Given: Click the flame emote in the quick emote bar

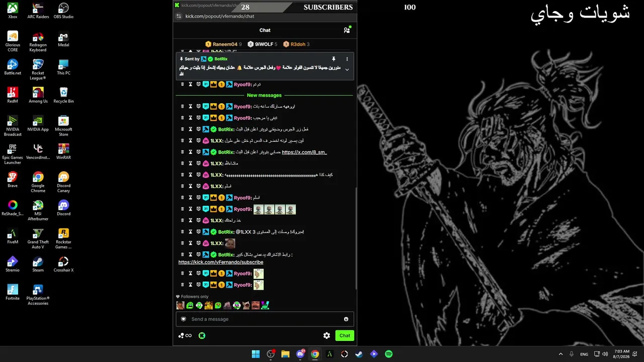Looking at the screenshot, I should coord(209,305).
